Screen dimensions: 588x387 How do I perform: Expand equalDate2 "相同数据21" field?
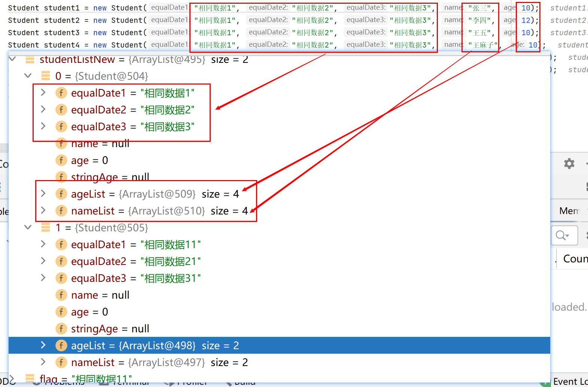43,261
